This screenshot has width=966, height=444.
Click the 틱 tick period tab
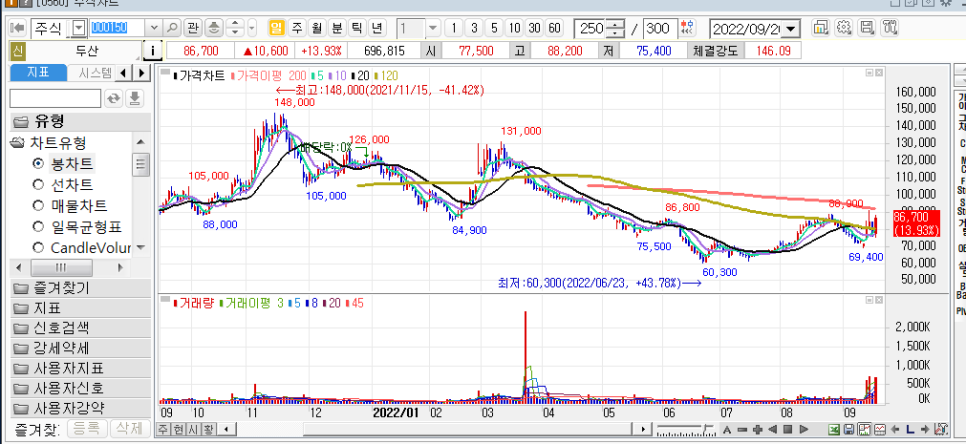click(x=357, y=28)
